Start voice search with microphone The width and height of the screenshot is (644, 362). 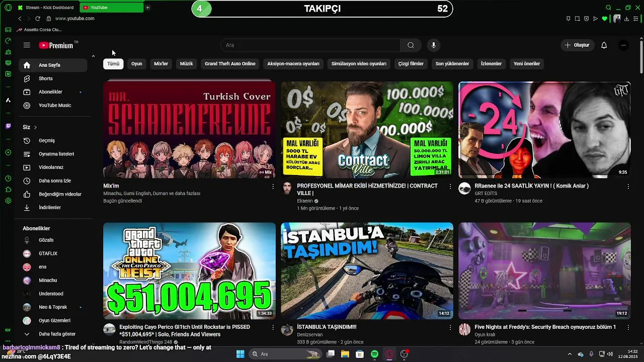434,45
